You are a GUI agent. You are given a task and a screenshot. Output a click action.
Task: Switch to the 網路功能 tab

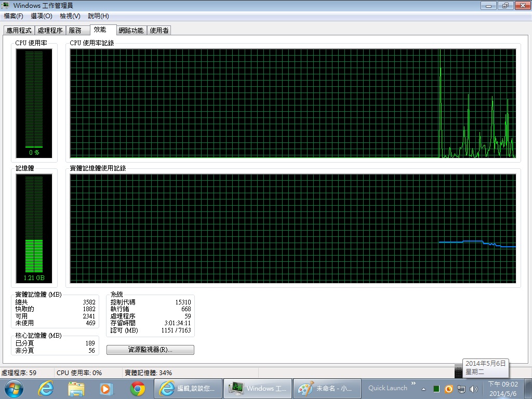(131, 31)
